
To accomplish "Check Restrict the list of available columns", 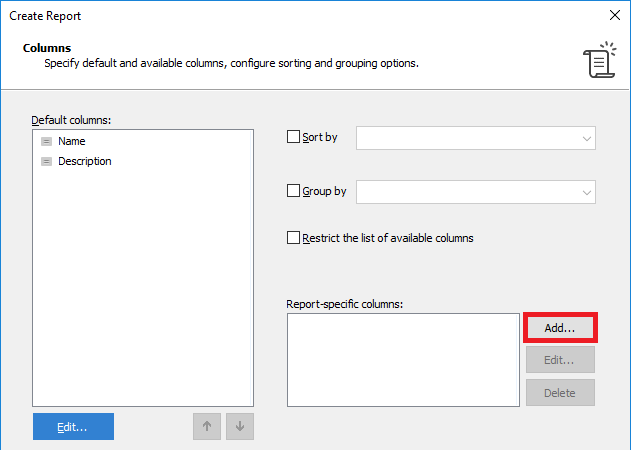I will 294,238.
